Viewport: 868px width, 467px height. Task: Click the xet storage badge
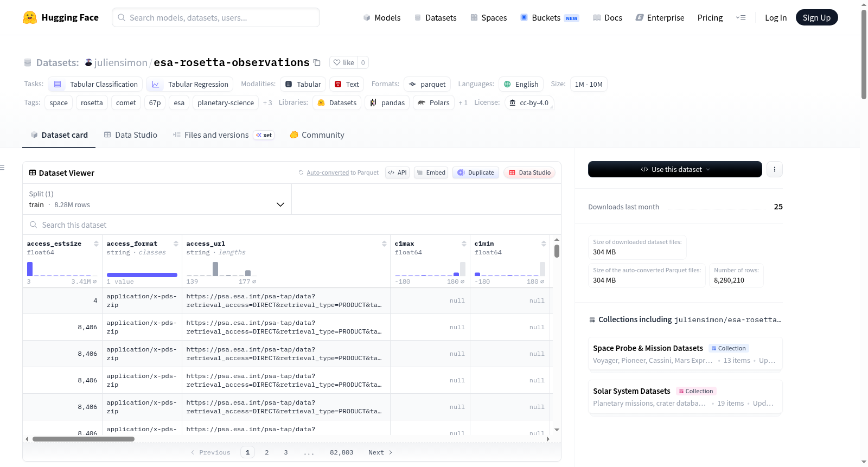click(264, 135)
